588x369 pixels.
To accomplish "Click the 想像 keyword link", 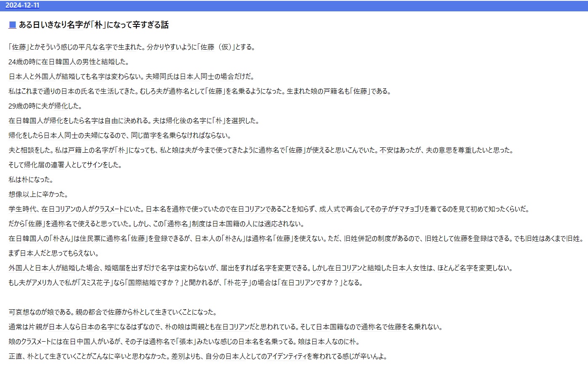I will tap(16, 194).
